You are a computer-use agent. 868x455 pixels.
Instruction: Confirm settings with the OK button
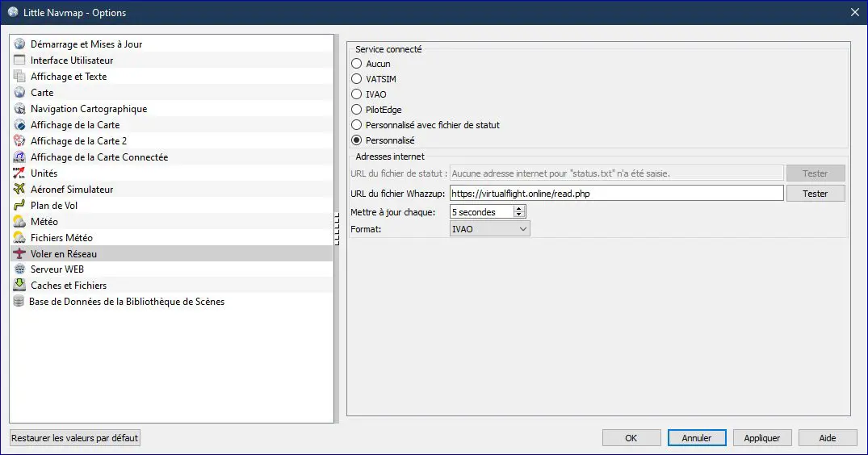pyautogui.click(x=631, y=438)
